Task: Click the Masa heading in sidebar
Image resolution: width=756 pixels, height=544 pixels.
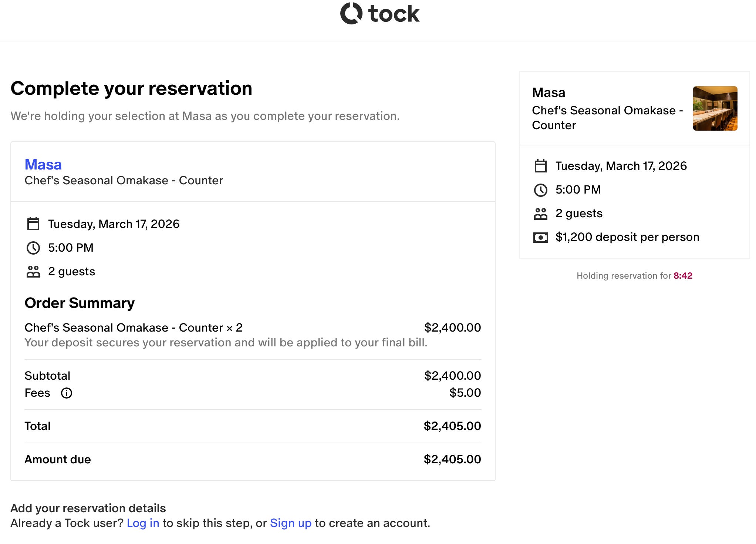Action: pyautogui.click(x=549, y=93)
